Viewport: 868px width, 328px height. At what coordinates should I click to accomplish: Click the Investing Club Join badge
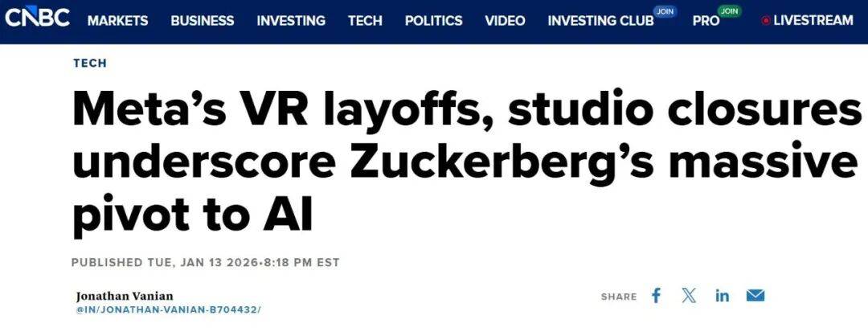(x=664, y=11)
